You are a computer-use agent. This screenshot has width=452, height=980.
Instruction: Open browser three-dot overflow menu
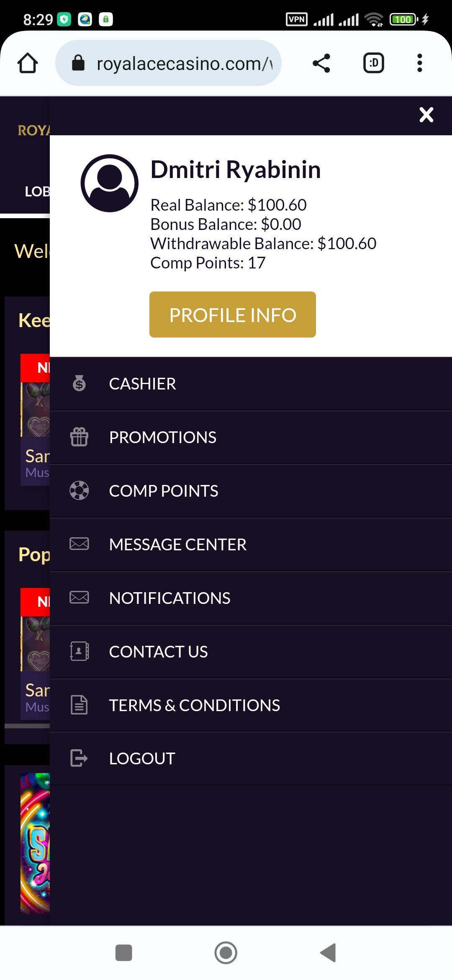[x=419, y=63]
